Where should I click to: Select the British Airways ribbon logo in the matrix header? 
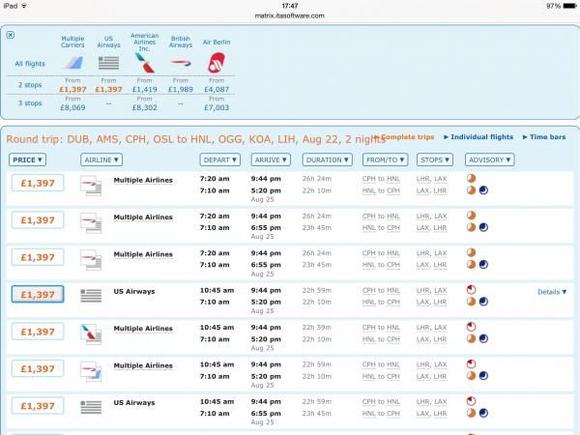click(x=181, y=63)
